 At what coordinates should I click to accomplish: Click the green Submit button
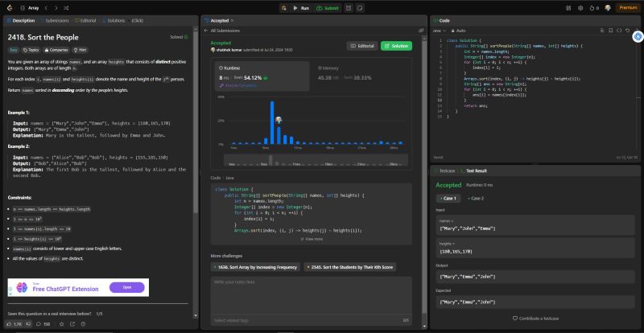point(328,6)
